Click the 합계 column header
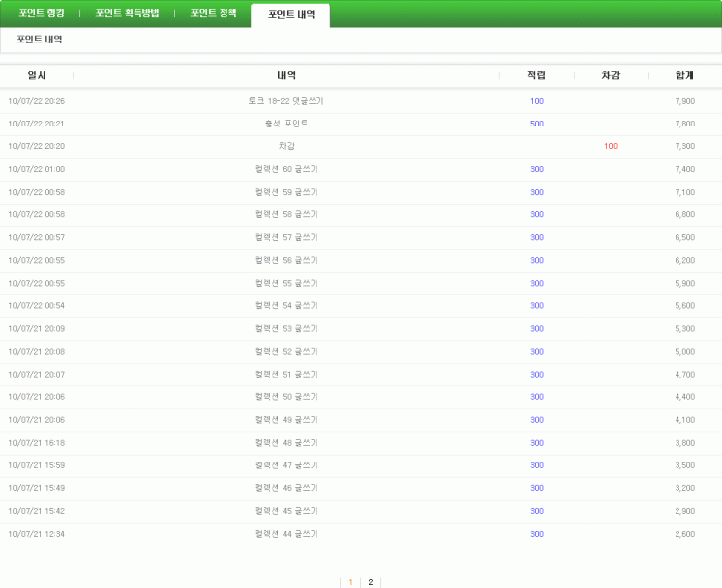The height and width of the screenshot is (588, 722). coord(684,75)
